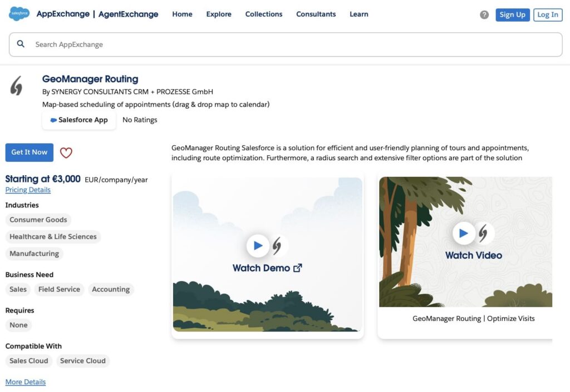Play the Watch Video clip
This screenshot has width=570, height=392.
(464, 233)
